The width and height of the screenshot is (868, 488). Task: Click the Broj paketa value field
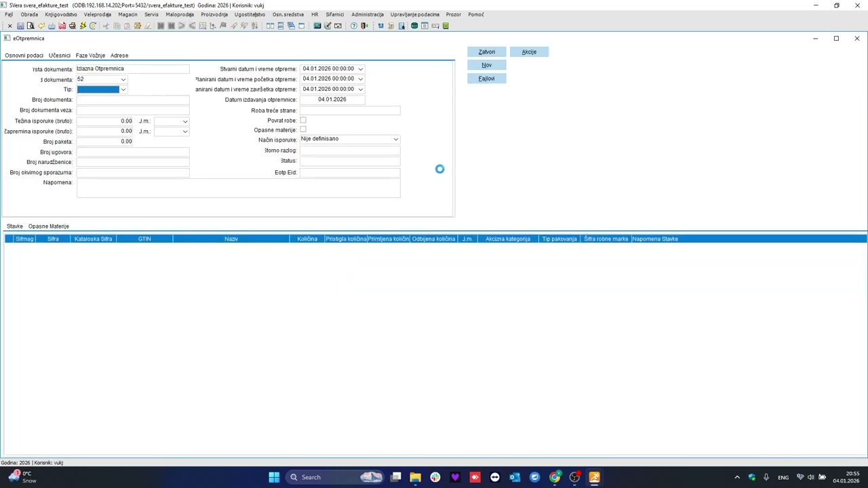105,142
